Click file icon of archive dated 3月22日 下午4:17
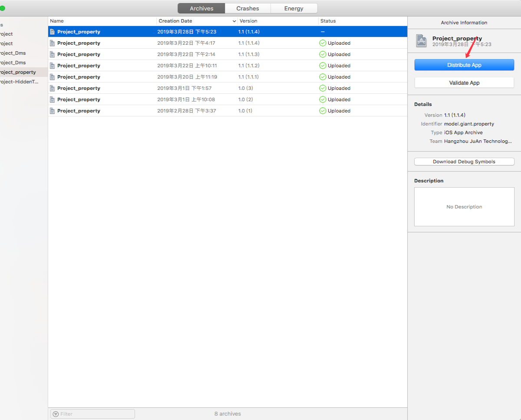This screenshot has width=521, height=420. click(x=53, y=43)
